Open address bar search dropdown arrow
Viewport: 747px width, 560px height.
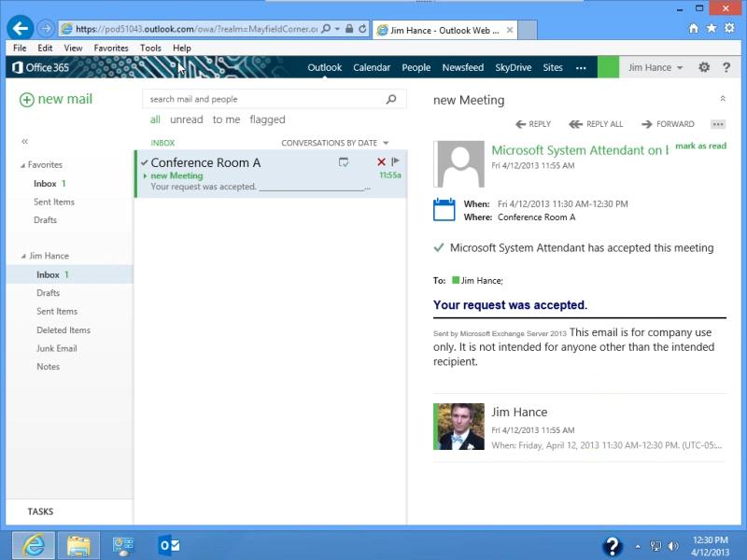(x=337, y=29)
